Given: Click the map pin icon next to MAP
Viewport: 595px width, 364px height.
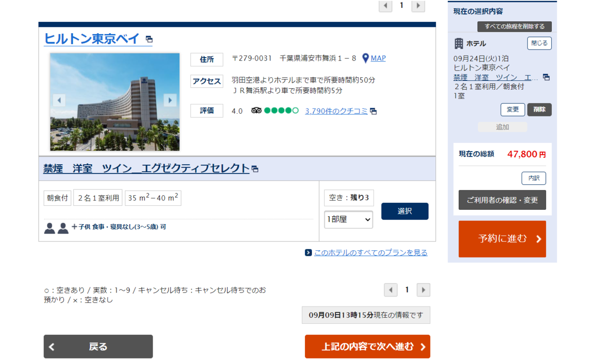Looking at the screenshot, I should coord(365,59).
